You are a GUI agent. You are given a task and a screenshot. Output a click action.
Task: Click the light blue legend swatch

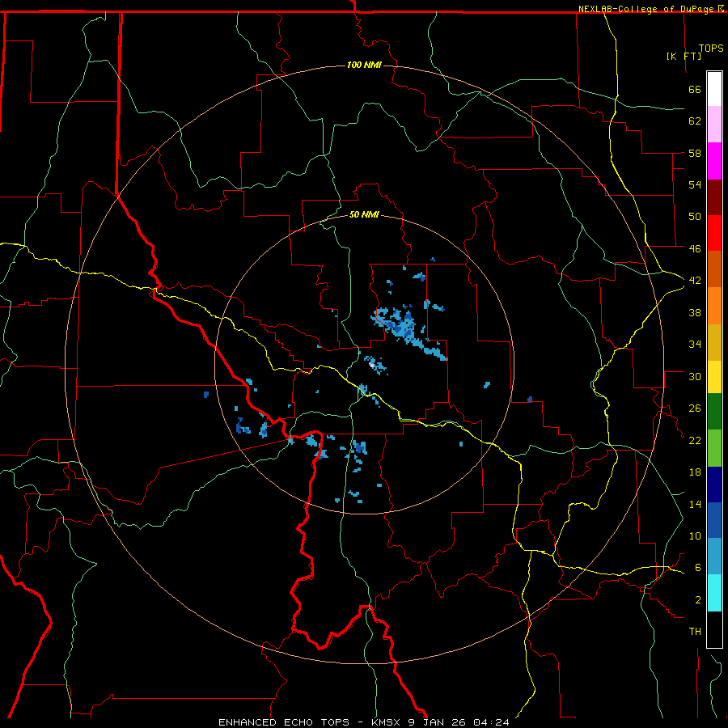pos(714,556)
